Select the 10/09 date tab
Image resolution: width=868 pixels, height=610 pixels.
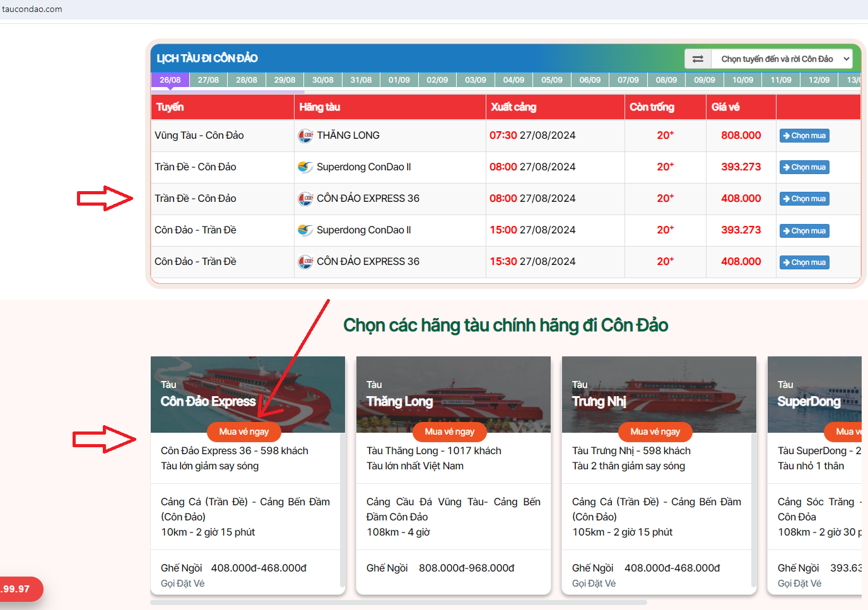(x=742, y=80)
